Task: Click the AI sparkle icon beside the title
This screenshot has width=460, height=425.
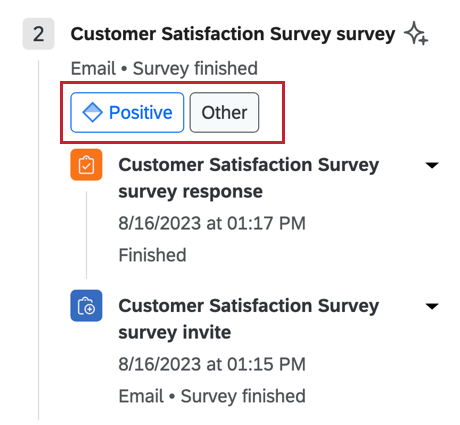Action: click(416, 33)
